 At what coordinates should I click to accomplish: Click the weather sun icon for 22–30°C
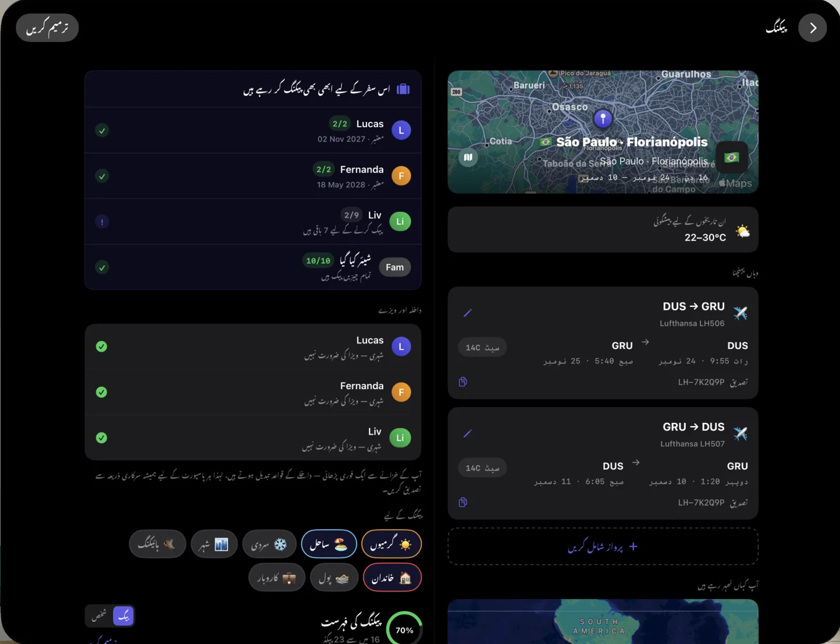743,231
